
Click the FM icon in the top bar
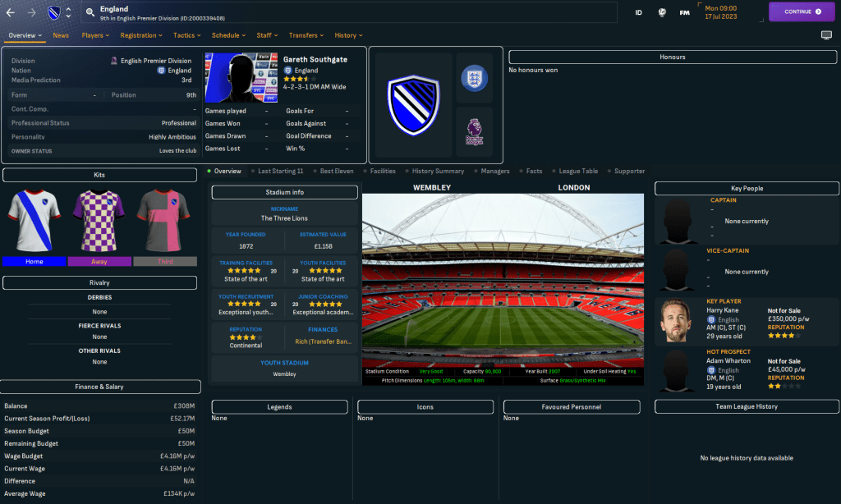[x=684, y=12]
